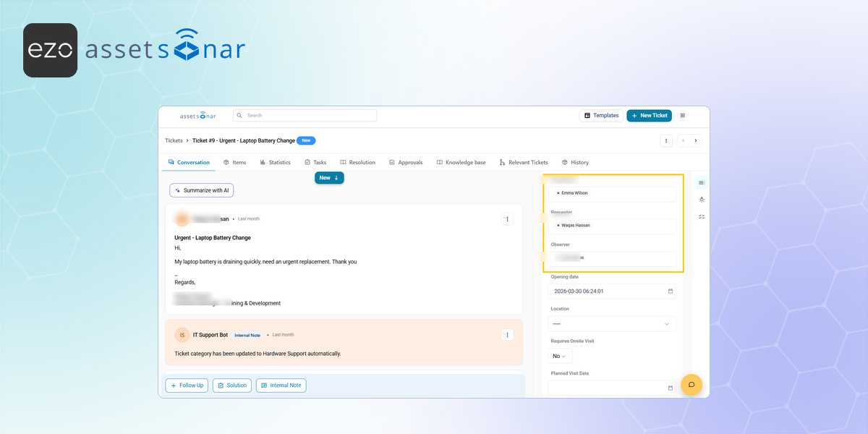Click the IS avatar of IT Support Bot

point(182,335)
